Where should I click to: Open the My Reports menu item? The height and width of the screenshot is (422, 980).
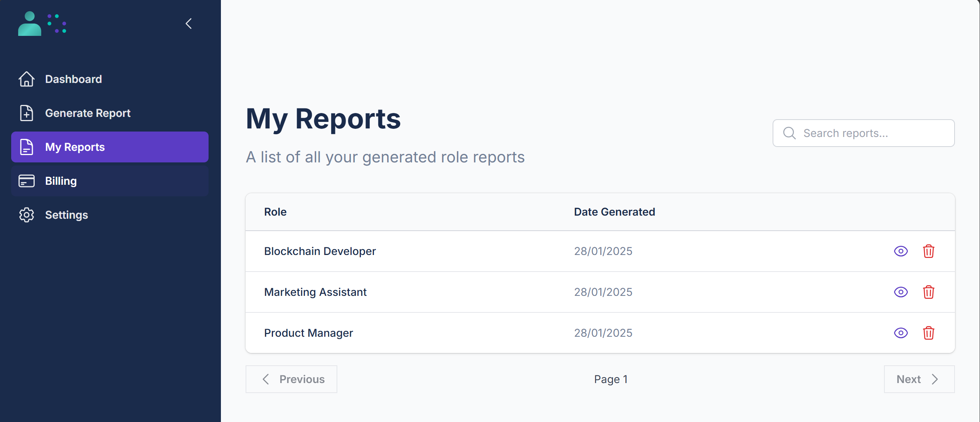pyautogui.click(x=110, y=147)
